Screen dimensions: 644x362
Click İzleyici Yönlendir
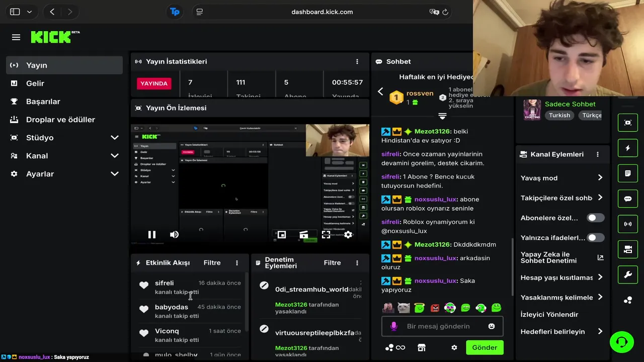tap(549, 314)
